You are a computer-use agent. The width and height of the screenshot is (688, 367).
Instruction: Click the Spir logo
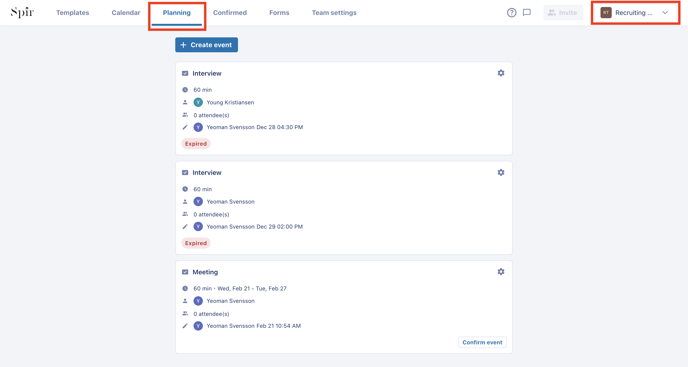22,12
